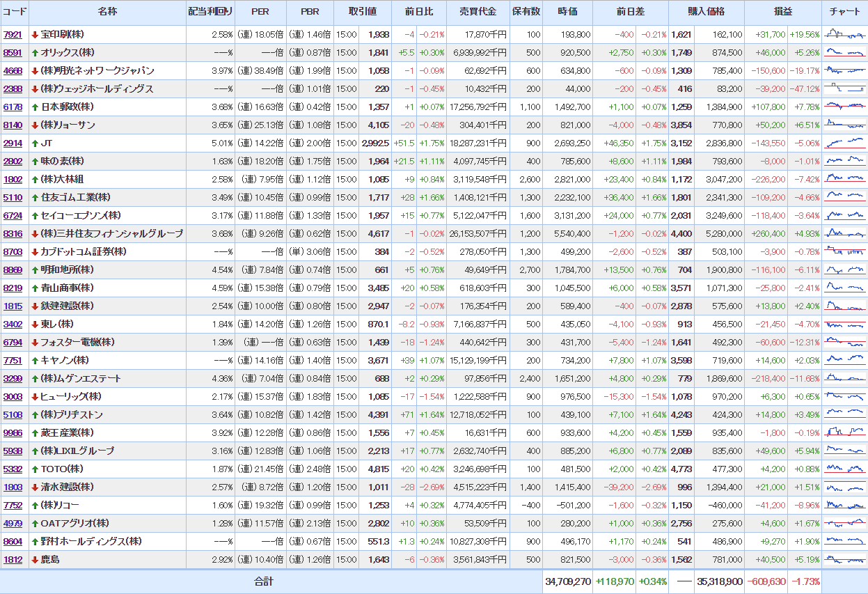Open stock code 8316 link

coord(13,234)
